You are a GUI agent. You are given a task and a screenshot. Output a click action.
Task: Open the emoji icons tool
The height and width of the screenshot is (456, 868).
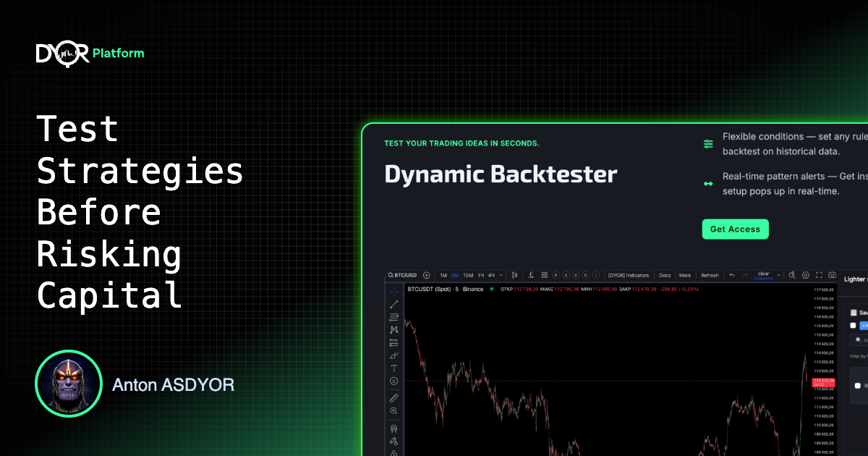pyautogui.click(x=394, y=381)
